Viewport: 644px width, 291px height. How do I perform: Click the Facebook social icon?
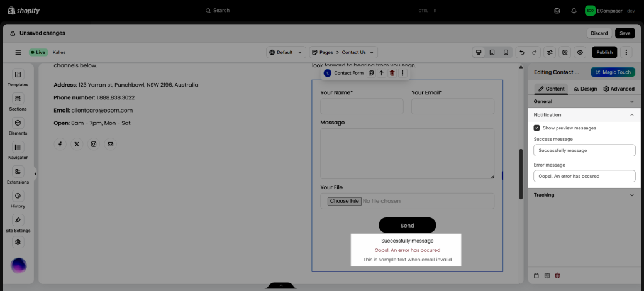click(60, 145)
